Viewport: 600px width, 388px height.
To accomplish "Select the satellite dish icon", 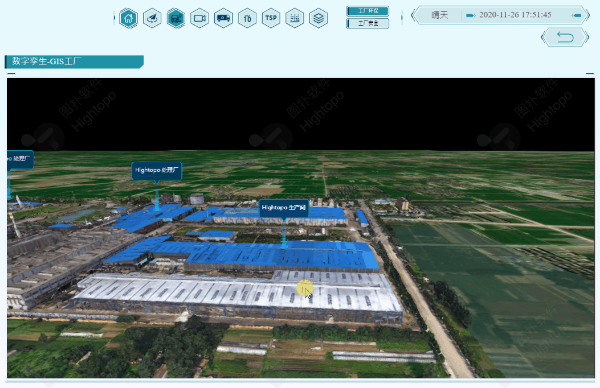I will click(152, 18).
